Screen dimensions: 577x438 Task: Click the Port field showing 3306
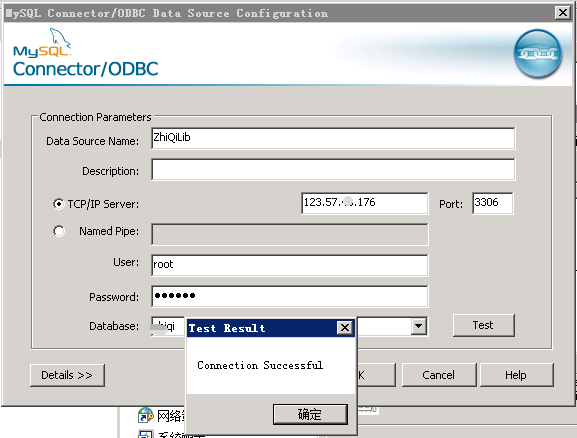pos(492,203)
